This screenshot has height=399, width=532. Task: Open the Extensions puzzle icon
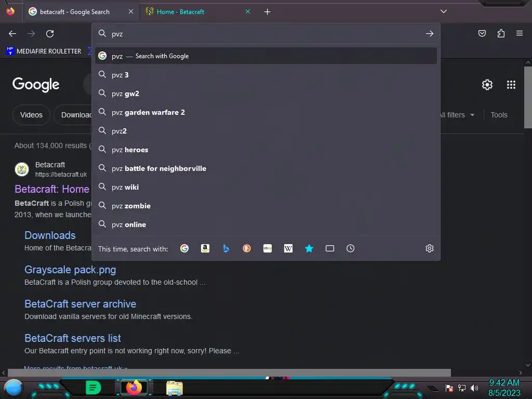[x=501, y=33]
